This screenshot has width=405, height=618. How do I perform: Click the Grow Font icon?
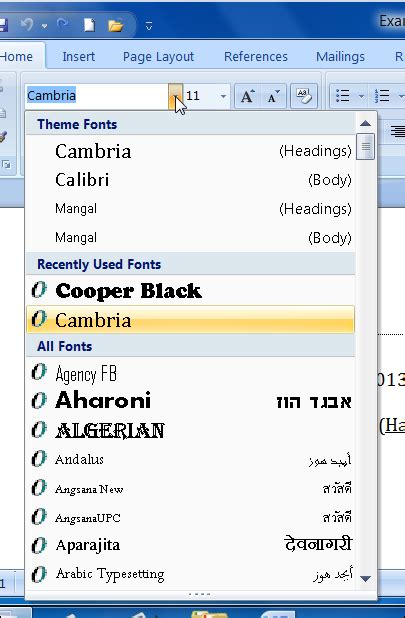pos(247,96)
